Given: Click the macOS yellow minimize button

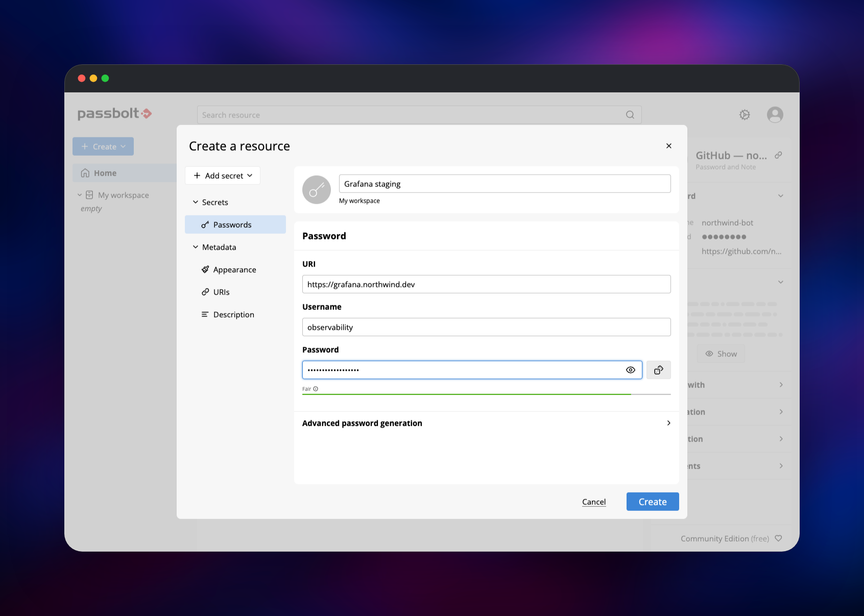Looking at the screenshot, I should point(93,78).
